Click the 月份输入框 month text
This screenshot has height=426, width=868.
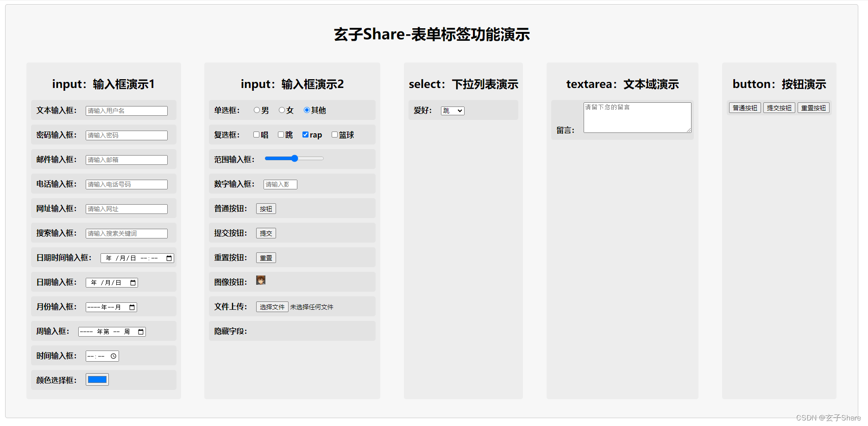click(x=104, y=307)
